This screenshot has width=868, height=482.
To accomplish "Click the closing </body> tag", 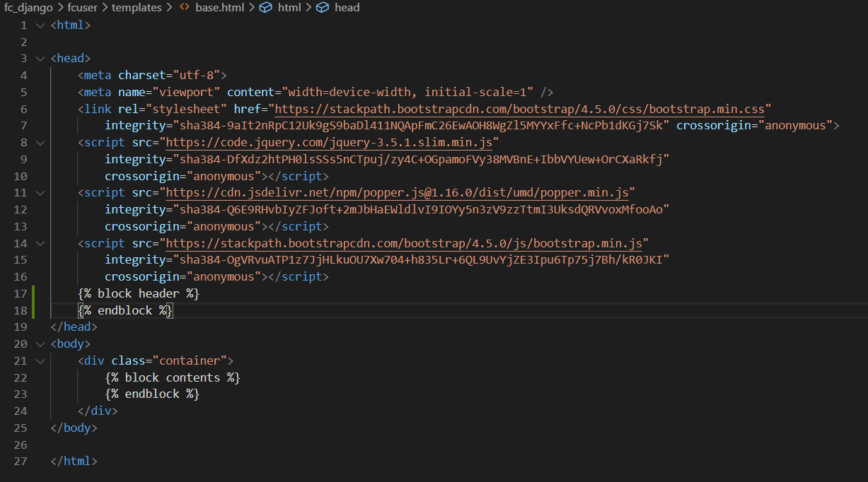I will [x=74, y=428].
